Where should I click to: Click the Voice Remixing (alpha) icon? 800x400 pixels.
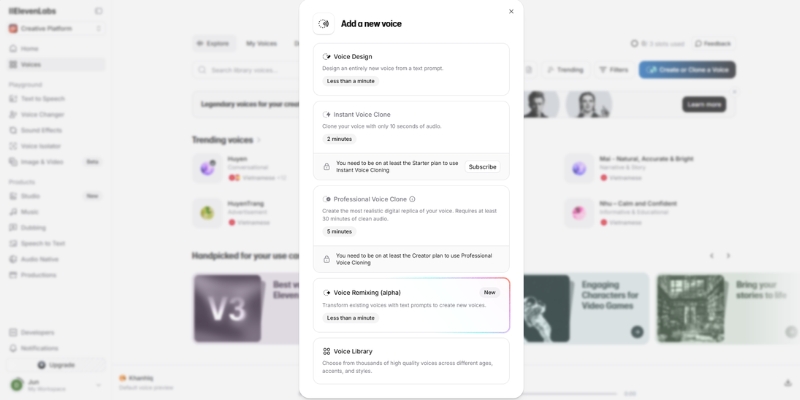pyautogui.click(x=327, y=293)
